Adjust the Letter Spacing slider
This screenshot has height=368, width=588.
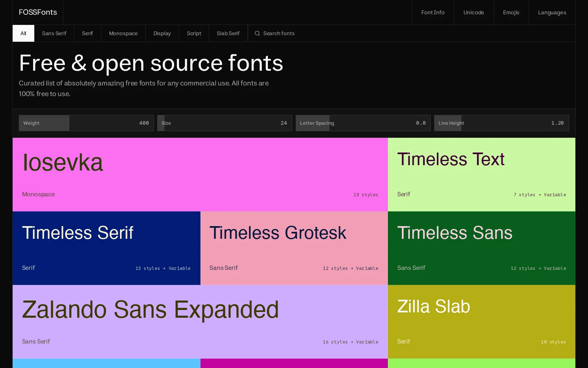[363, 123]
